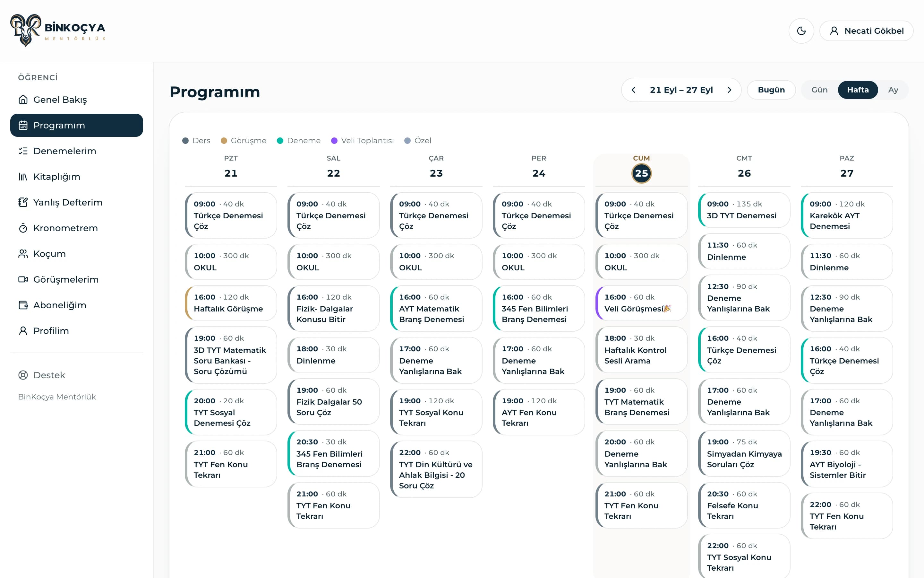Open Kronometrem stopwatch icon
Image resolution: width=924 pixels, height=578 pixels.
(x=23, y=228)
